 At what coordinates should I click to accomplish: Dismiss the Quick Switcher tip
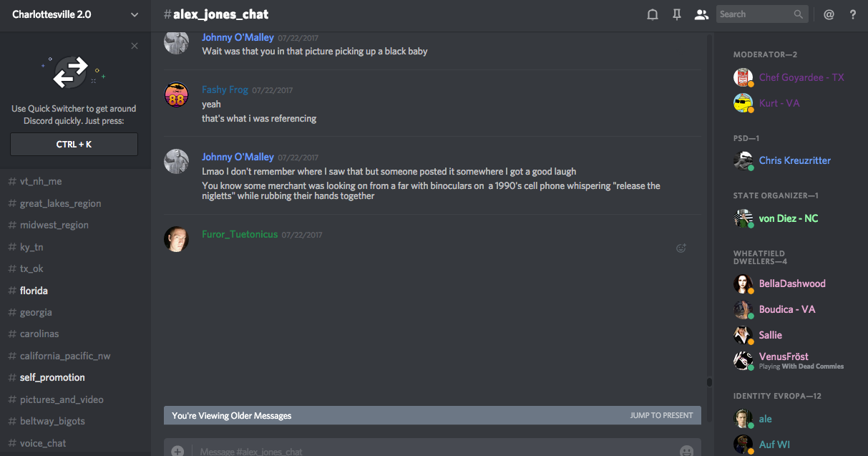[x=135, y=46]
